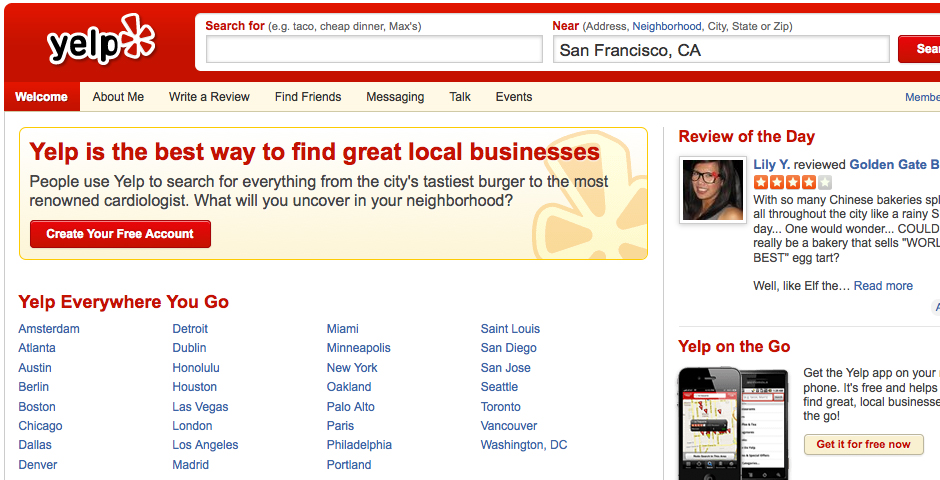Select the Welcome tab
This screenshot has height=480, width=940.
[x=41, y=96]
